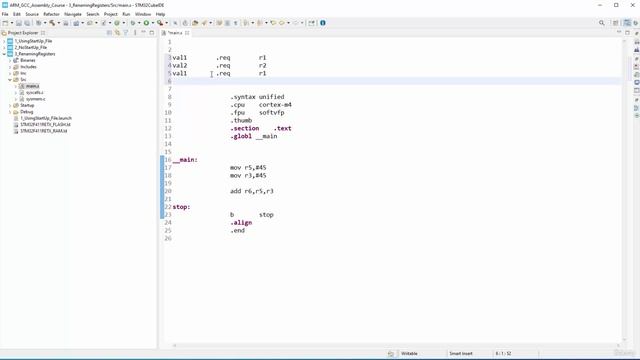This screenshot has width=640, height=360.
Task: Collapse the Src folder
Action: pos(10,80)
